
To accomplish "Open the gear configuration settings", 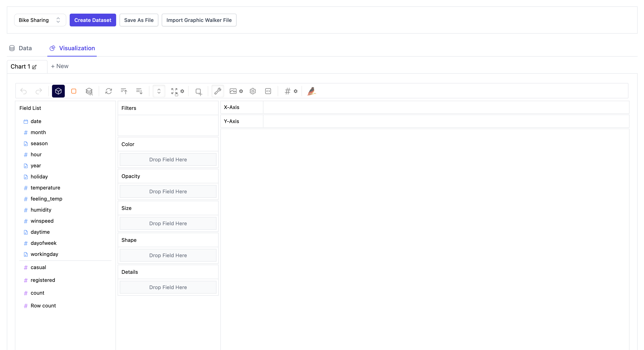I will pyautogui.click(x=253, y=91).
